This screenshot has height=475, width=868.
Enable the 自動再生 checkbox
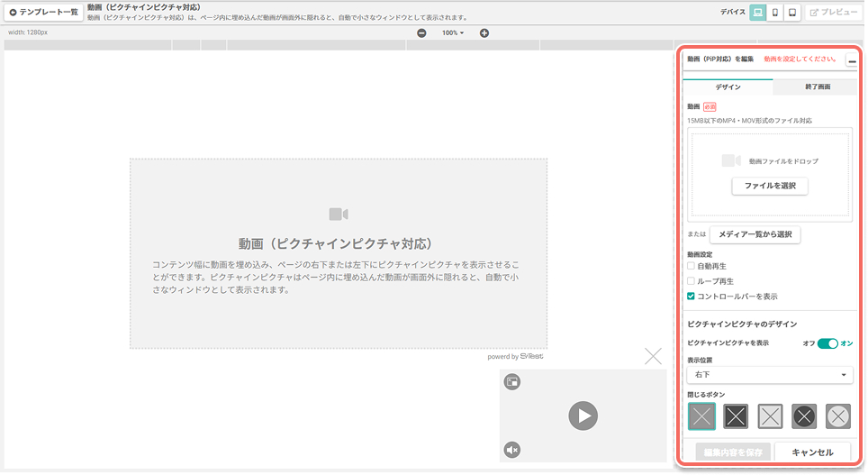pyautogui.click(x=691, y=266)
